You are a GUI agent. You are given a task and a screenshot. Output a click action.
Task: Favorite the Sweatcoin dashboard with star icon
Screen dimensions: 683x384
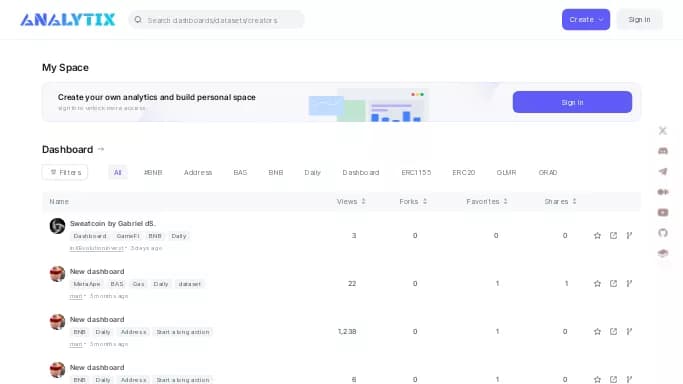[x=597, y=236]
